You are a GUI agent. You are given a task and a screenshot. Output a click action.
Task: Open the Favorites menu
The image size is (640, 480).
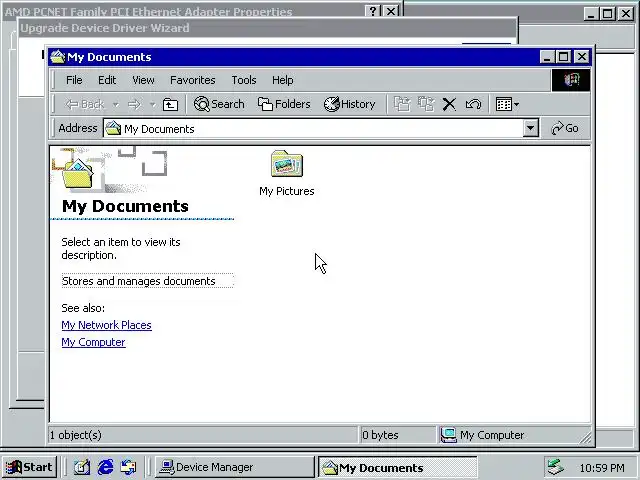click(x=193, y=80)
